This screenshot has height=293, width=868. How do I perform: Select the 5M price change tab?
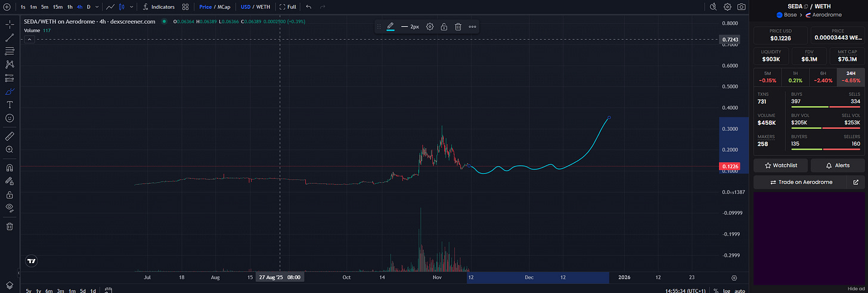(767, 76)
